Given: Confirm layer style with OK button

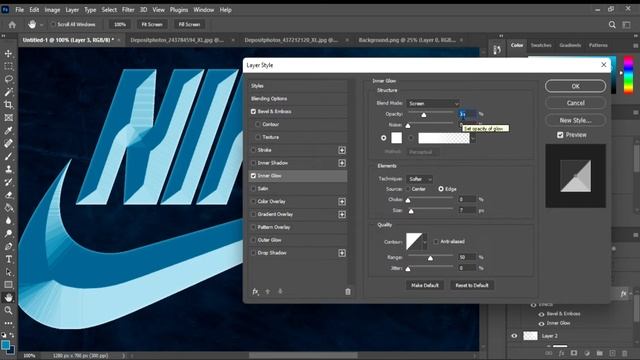Looking at the screenshot, I should [x=576, y=86].
